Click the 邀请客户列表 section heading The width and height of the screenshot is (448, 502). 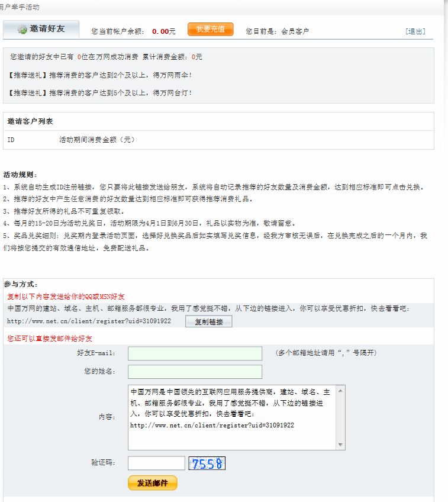(30, 121)
